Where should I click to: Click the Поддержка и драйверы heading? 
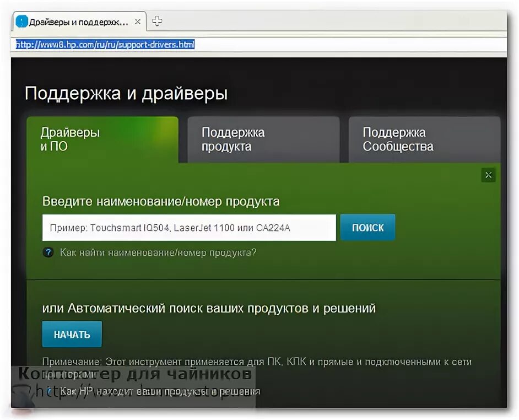pyautogui.click(x=126, y=93)
